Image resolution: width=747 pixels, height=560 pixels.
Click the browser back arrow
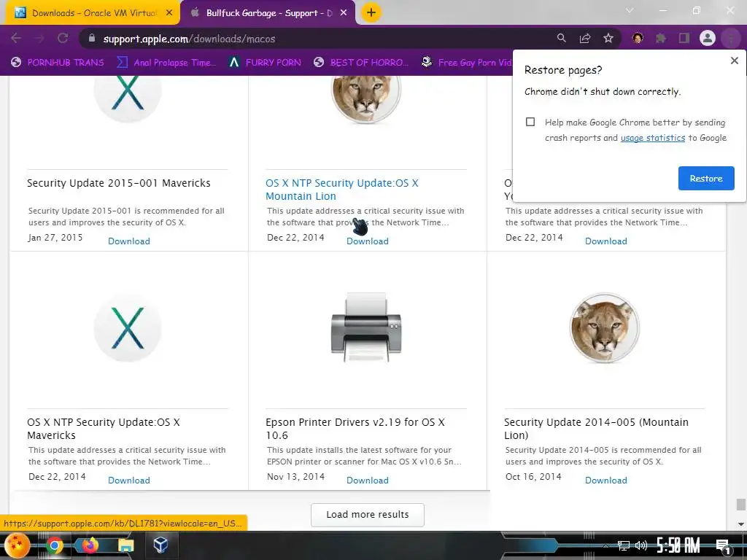point(16,38)
